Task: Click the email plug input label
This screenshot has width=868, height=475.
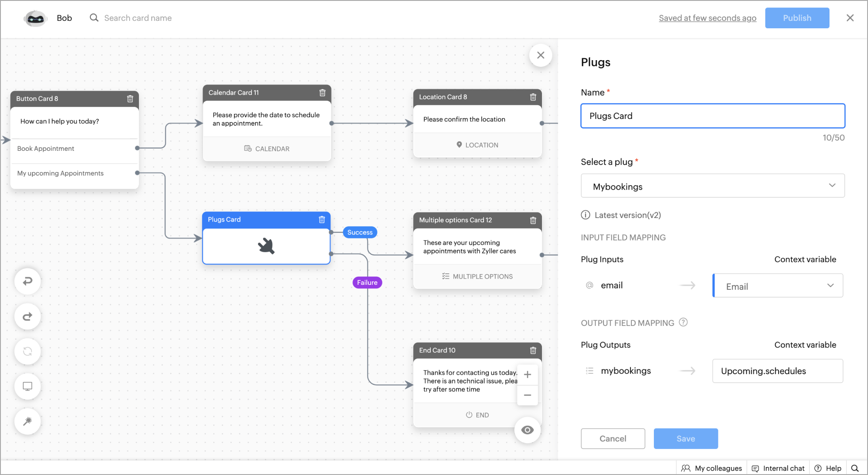Action: (x=611, y=285)
